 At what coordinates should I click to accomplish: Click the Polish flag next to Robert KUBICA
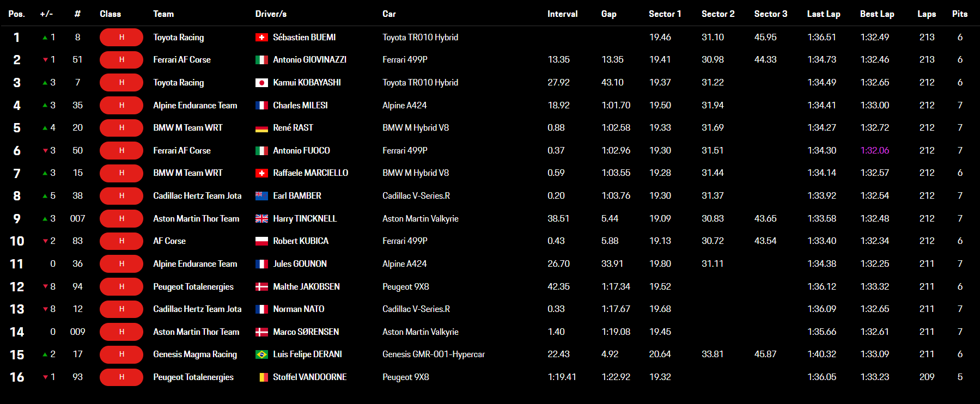(261, 241)
